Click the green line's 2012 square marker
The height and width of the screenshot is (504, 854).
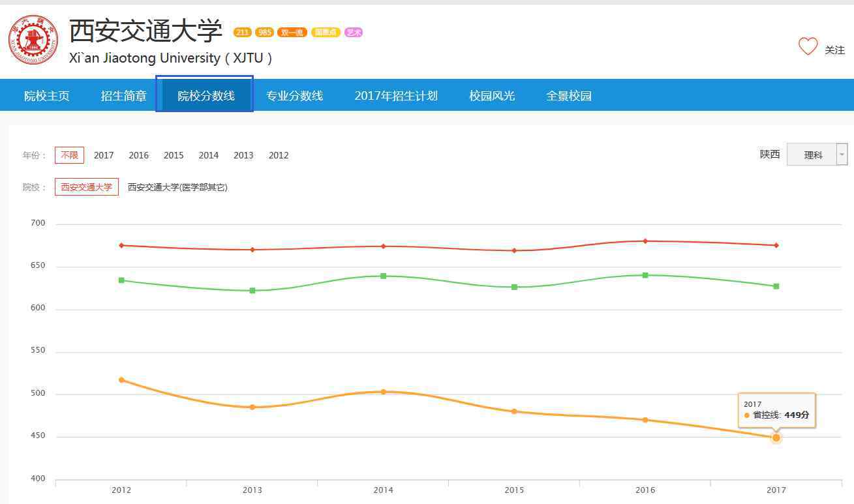point(121,280)
